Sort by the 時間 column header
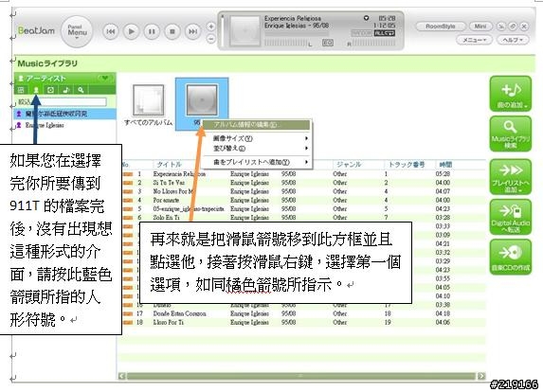 point(445,165)
